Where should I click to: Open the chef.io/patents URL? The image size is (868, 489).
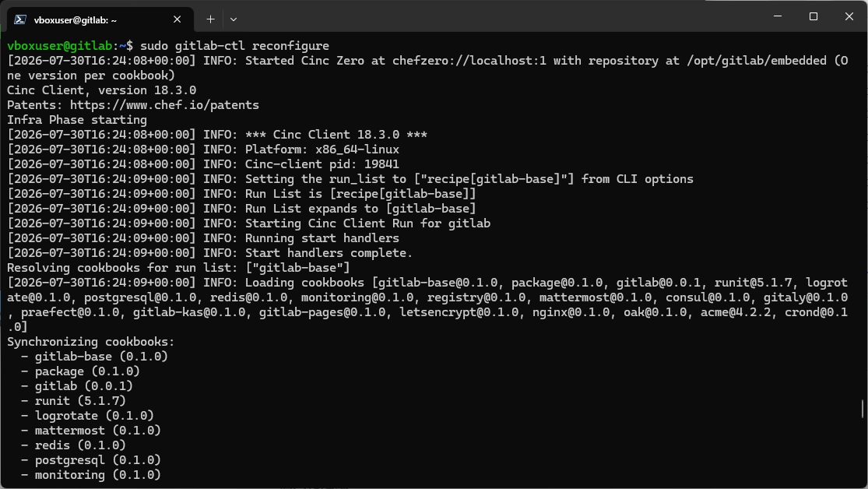[164, 105]
